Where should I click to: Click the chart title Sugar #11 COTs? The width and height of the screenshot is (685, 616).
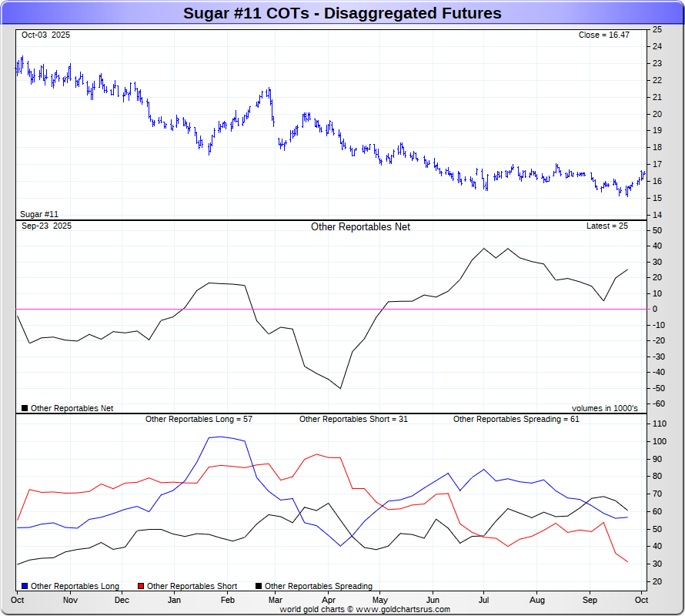[x=342, y=13]
